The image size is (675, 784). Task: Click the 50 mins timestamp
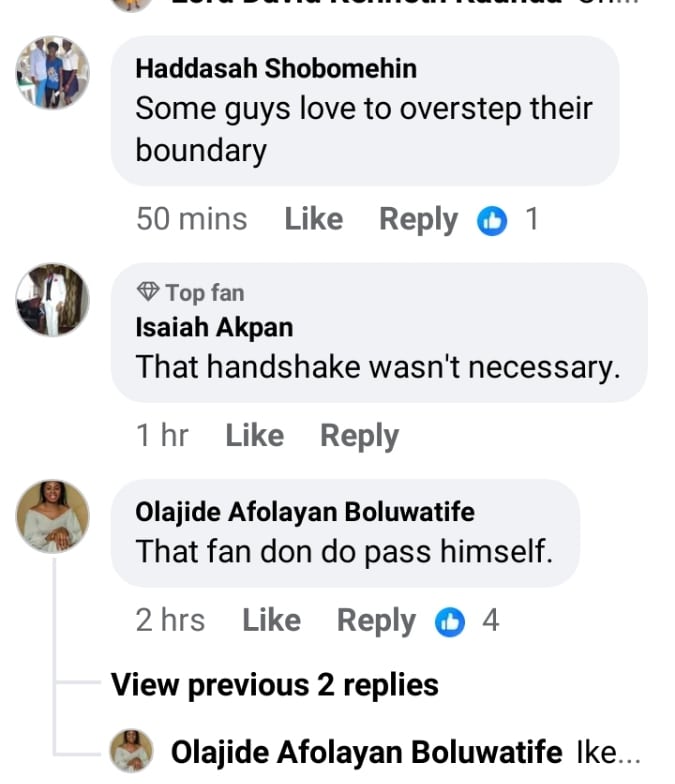pos(191,219)
